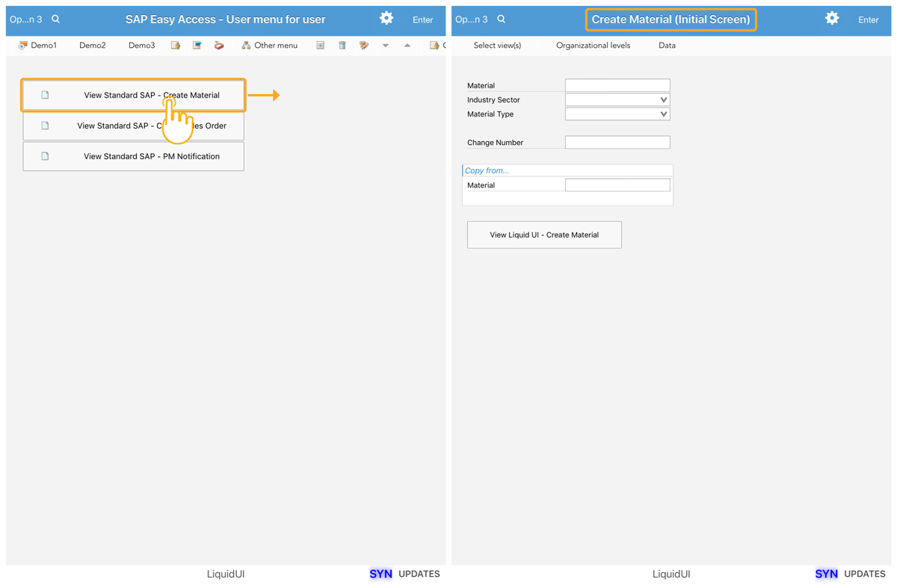Open settings gear on Create Material screen

point(831,19)
